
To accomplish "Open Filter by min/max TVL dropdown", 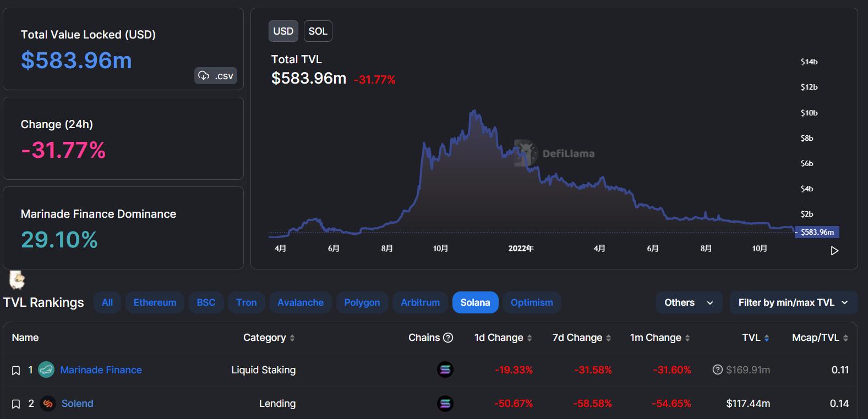I will tap(793, 302).
